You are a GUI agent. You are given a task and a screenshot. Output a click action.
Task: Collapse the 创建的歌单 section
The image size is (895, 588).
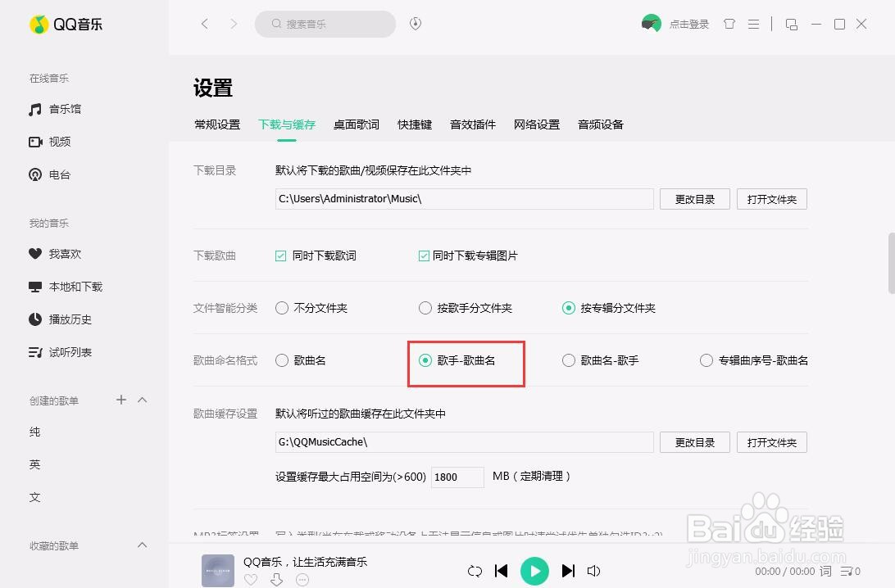tap(142, 400)
